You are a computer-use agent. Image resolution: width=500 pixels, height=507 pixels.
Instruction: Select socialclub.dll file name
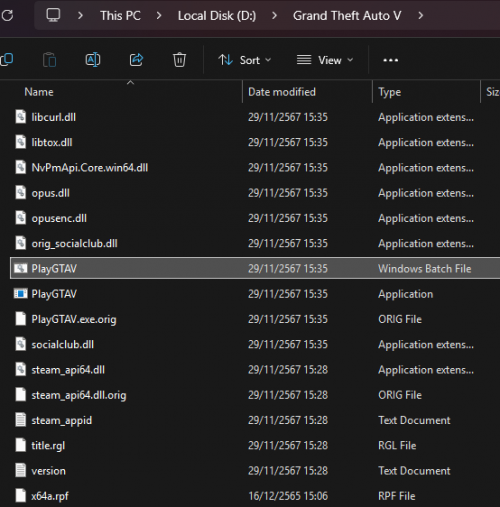point(63,345)
